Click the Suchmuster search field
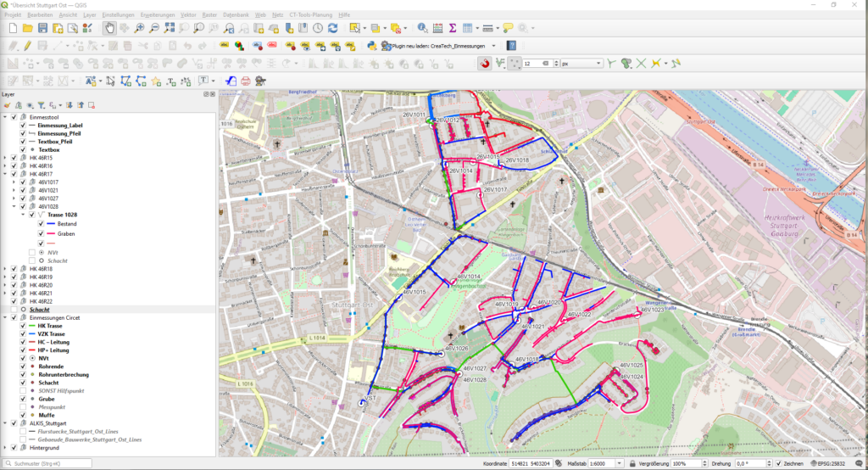Viewport: 868px width, 470px height. (x=51, y=464)
